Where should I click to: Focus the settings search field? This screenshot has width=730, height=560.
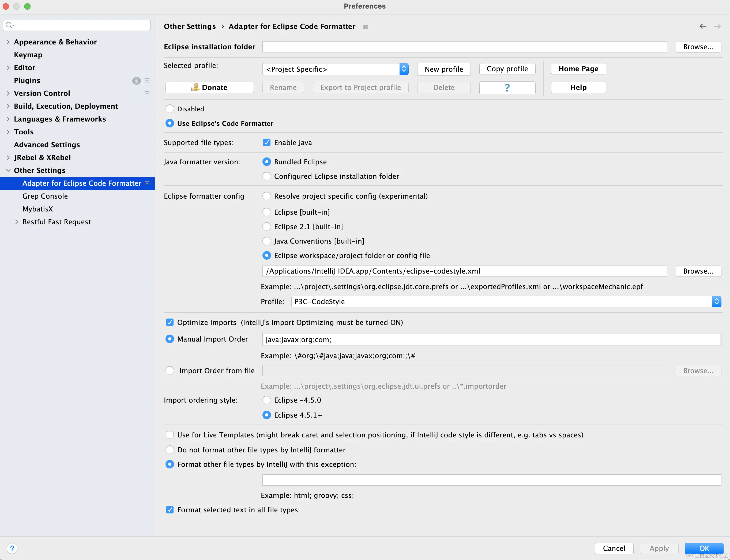77,25
